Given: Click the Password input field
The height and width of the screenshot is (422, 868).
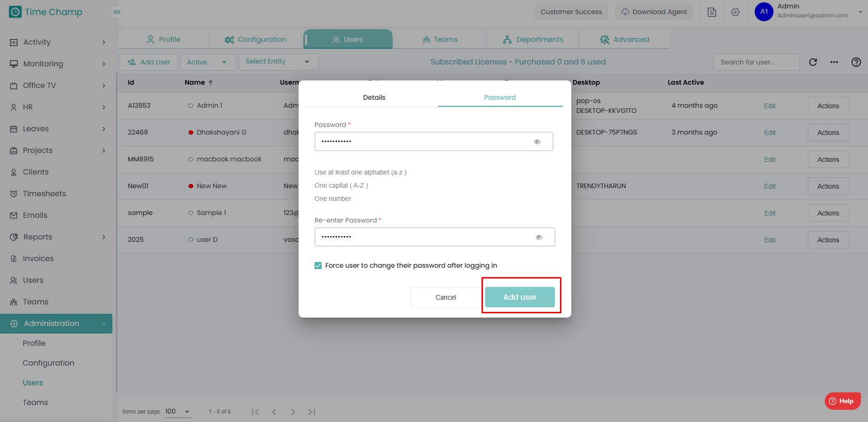Looking at the screenshot, I should (434, 142).
